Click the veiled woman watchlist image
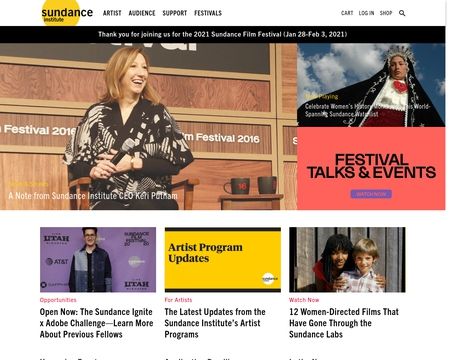Screen dimensions: 450x360 click(371, 85)
